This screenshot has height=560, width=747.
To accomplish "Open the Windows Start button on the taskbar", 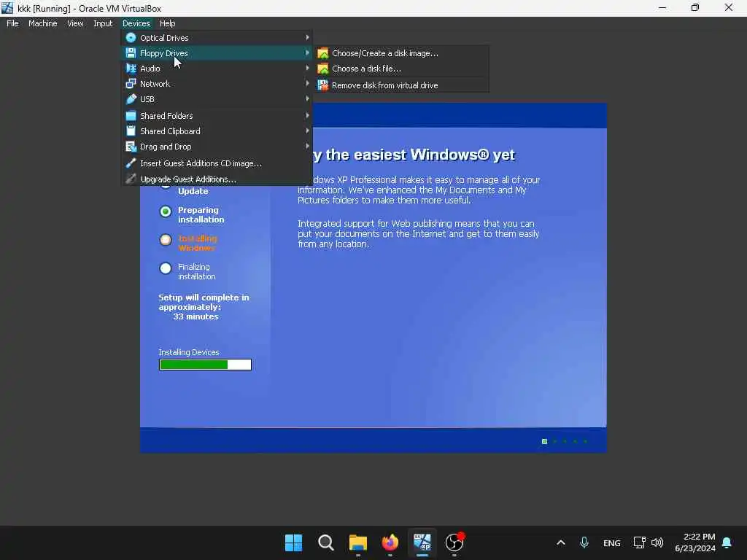I will (x=293, y=542).
